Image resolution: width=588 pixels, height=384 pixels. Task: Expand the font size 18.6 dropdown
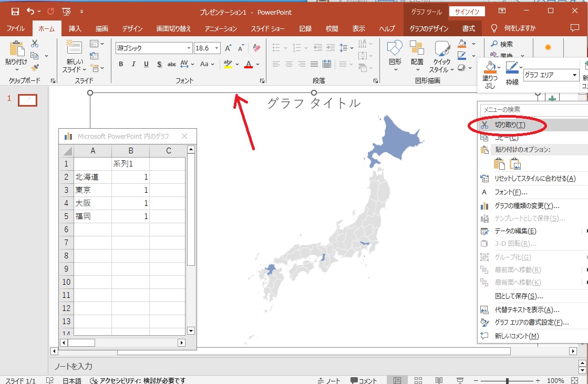coord(217,48)
